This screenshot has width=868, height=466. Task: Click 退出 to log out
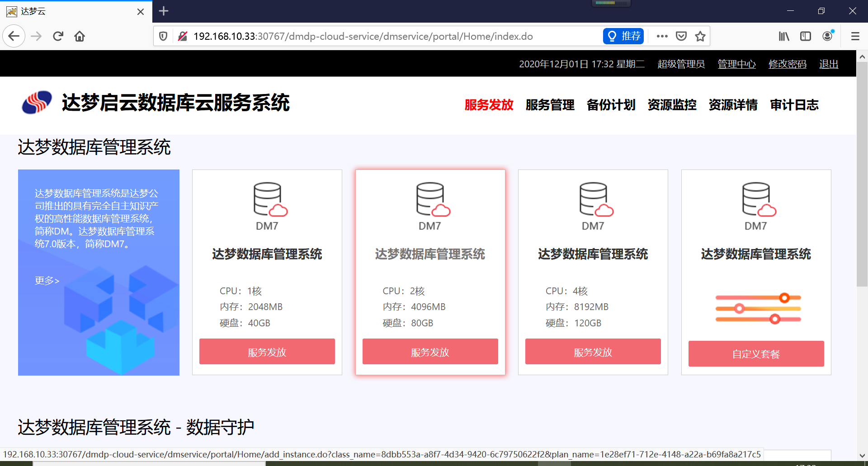[x=829, y=64]
